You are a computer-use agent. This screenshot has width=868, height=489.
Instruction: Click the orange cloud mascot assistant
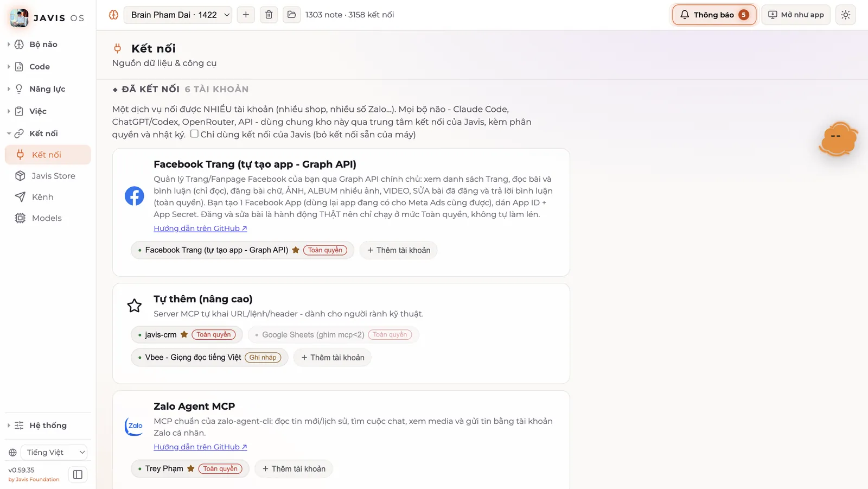coord(838,138)
